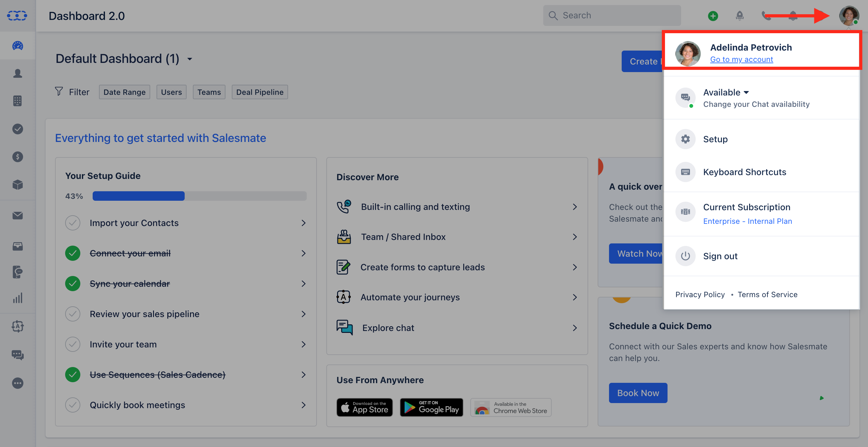This screenshot has height=447, width=868.
Task: Click the rocket icon in top bar
Action: click(x=740, y=15)
